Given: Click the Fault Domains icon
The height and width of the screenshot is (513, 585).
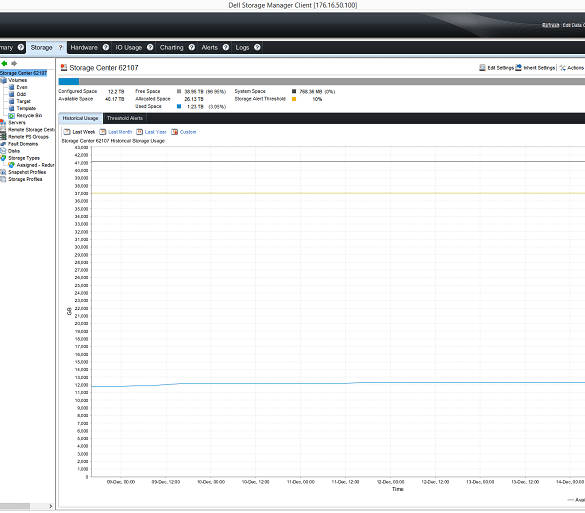Looking at the screenshot, I should [3, 144].
